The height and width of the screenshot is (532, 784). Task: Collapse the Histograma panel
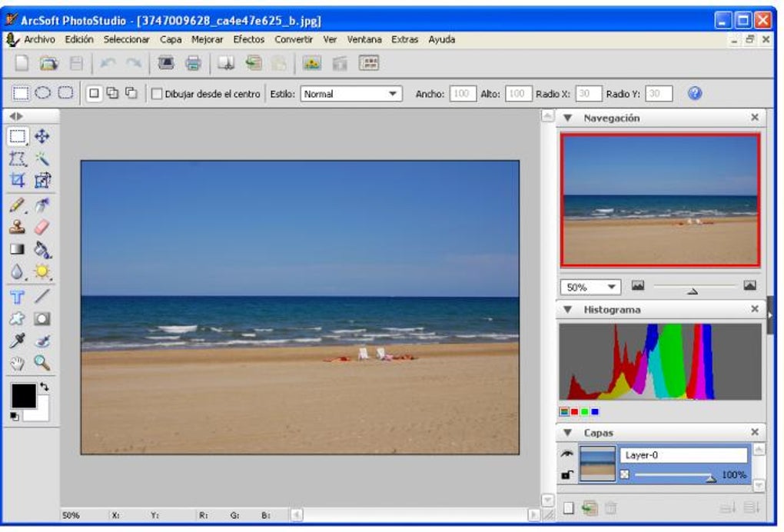(568, 310)
